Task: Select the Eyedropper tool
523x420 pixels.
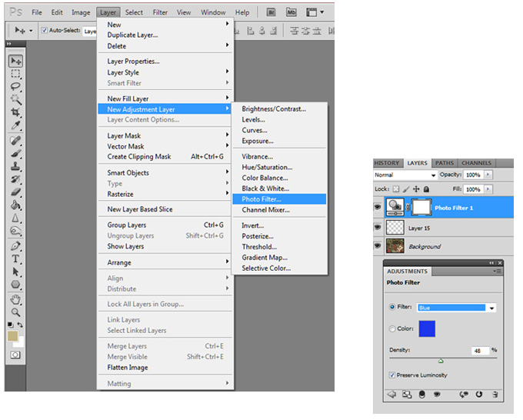Action: tap(15, 125)
